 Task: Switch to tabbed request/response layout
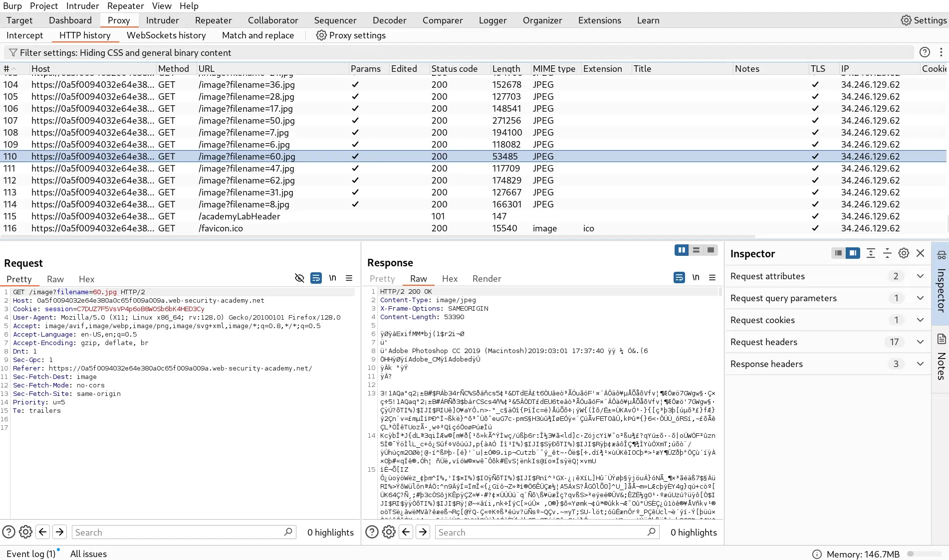click(711, 250)
